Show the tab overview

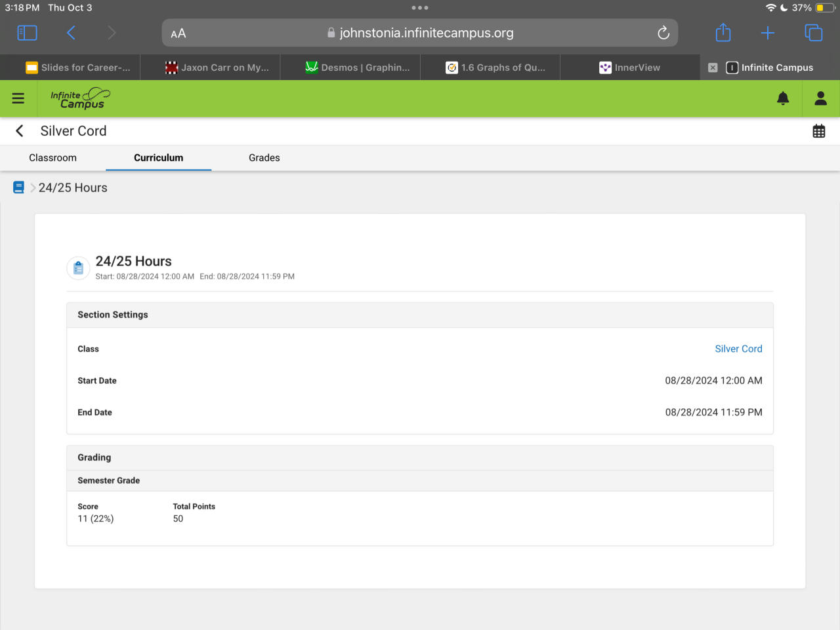click(x=814, y=33)
